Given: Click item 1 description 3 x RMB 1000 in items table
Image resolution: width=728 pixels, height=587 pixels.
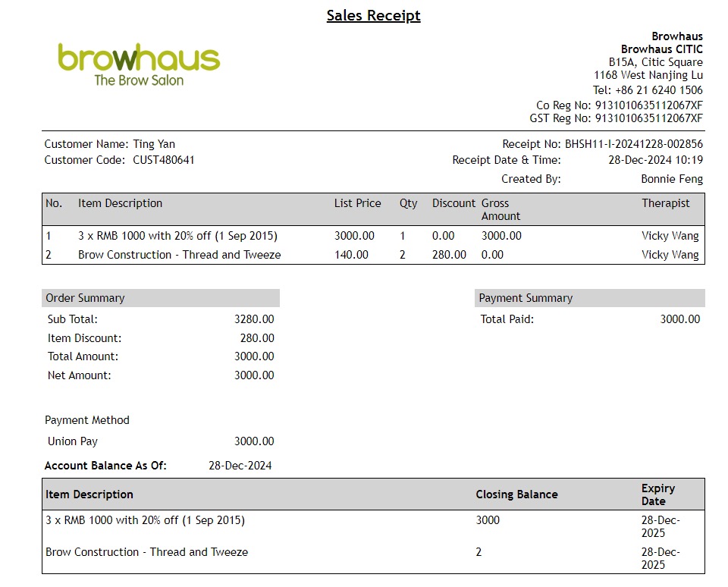Looking at the screenshot, I should coord(177,235).
